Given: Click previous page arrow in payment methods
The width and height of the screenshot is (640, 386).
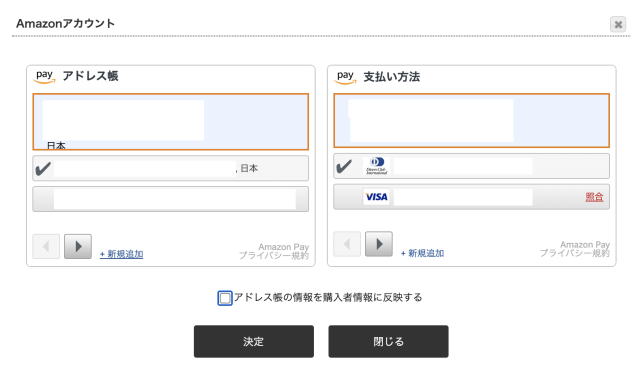Looking at the screenshot, I should pos(347,244).
